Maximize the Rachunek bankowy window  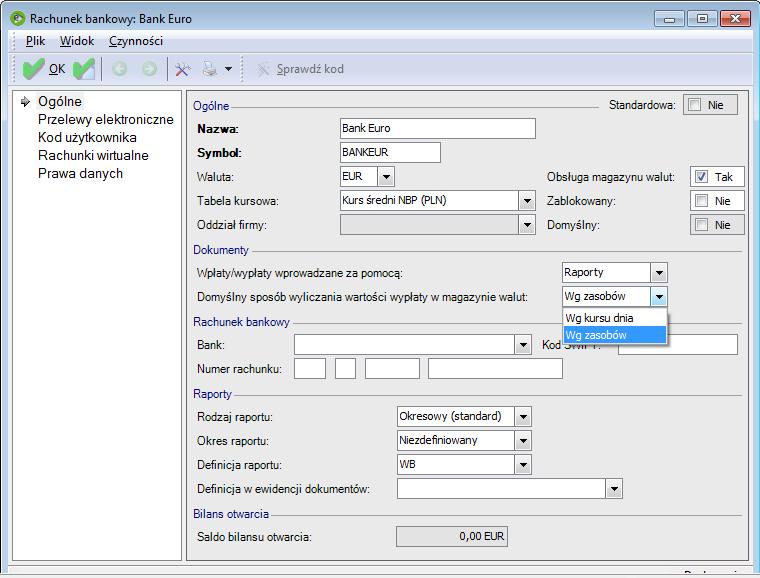coord(702,19)
